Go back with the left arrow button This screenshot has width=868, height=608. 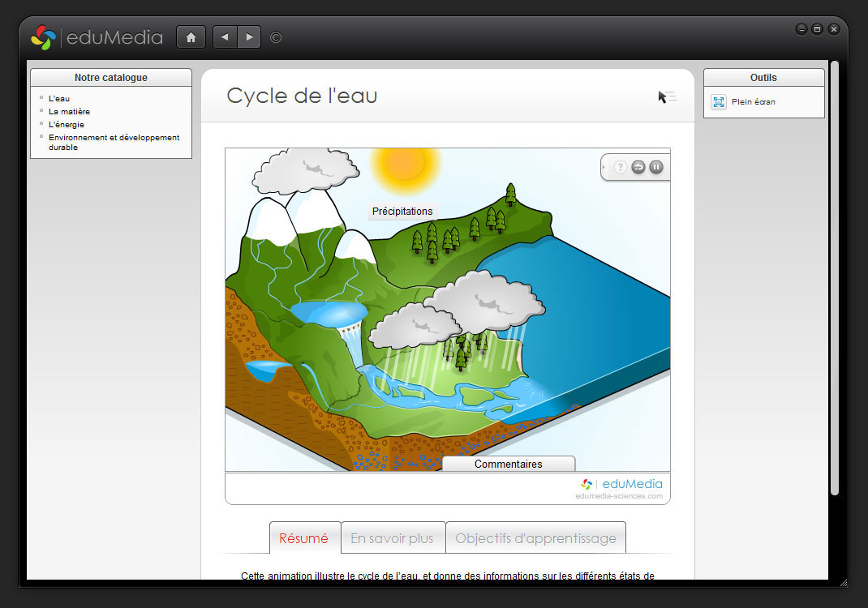(225, 37)
